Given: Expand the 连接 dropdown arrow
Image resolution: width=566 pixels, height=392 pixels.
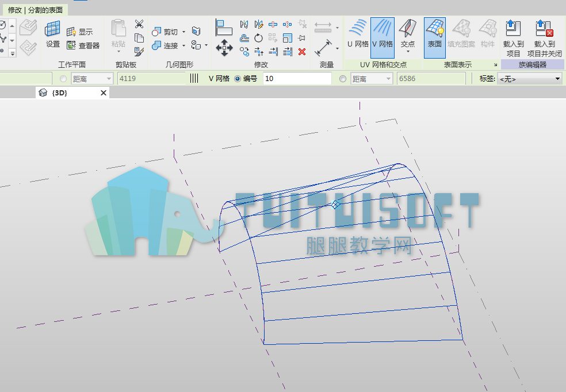Looking at the screenshot, I should click(x=183, y=45).
